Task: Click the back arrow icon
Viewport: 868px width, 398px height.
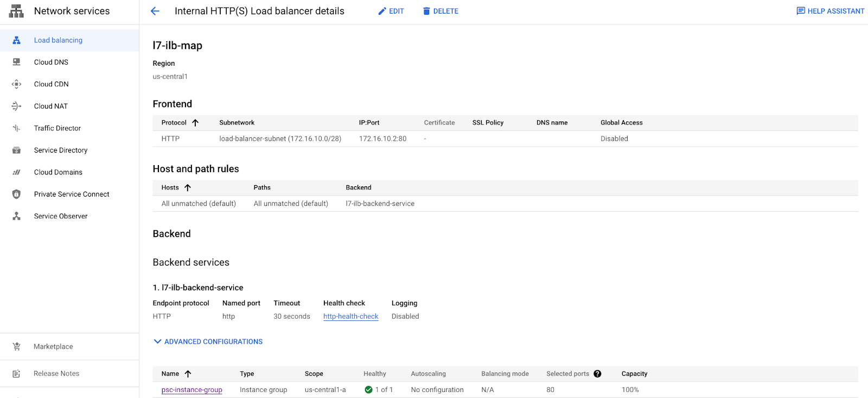Action: [x=155, y=11]
